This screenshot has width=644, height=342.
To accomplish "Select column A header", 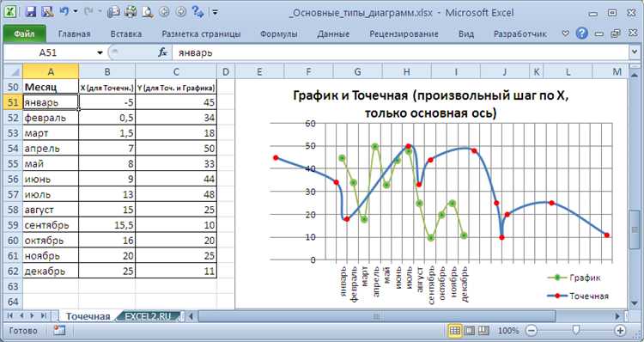I will coord(51,72).
